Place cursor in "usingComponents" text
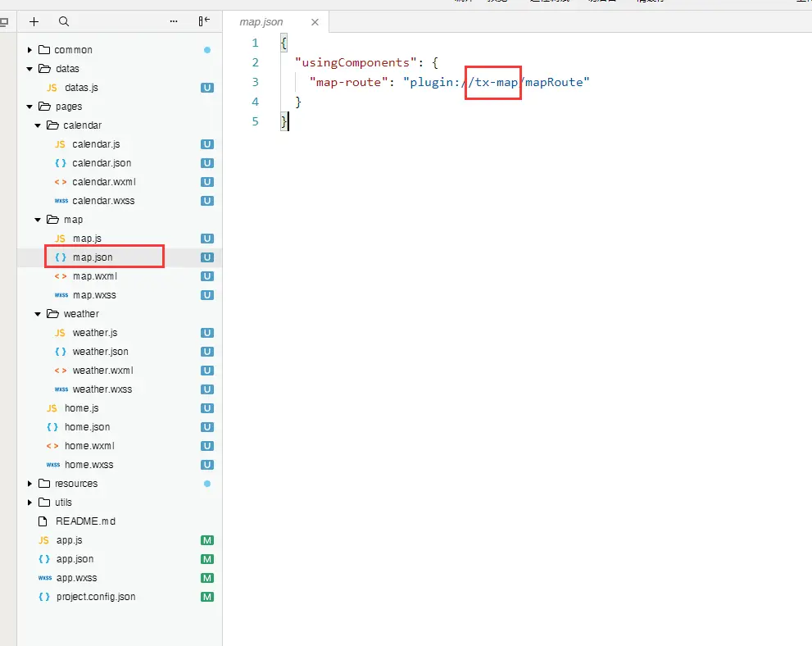The width and height of the screenshot is (812, 646). tap(356, 62)
